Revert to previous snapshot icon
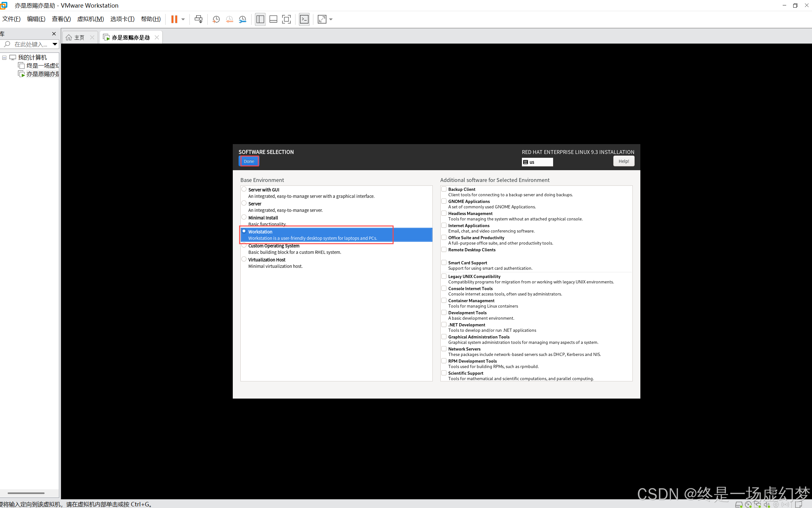Viewport: 812px width, 508px height. [229, 19]
